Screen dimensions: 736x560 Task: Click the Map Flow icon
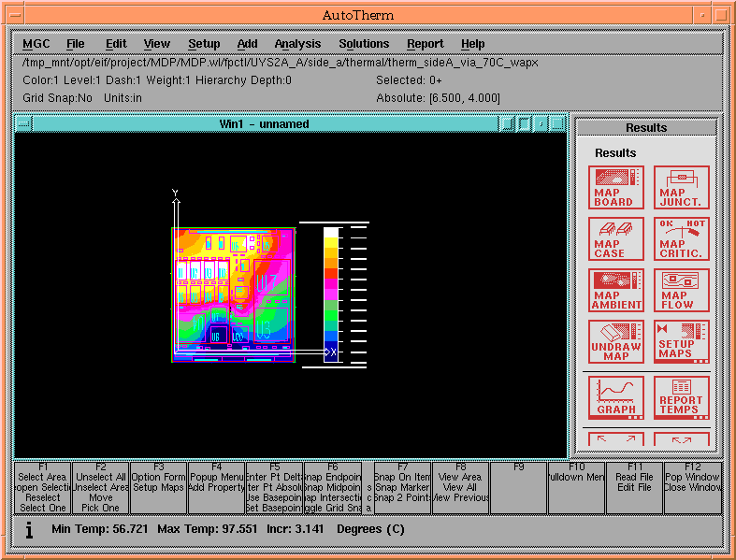tap(682, 291)
